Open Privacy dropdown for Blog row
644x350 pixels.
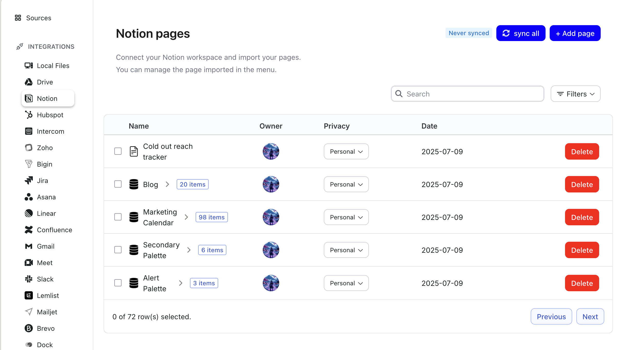click(346, 184)
